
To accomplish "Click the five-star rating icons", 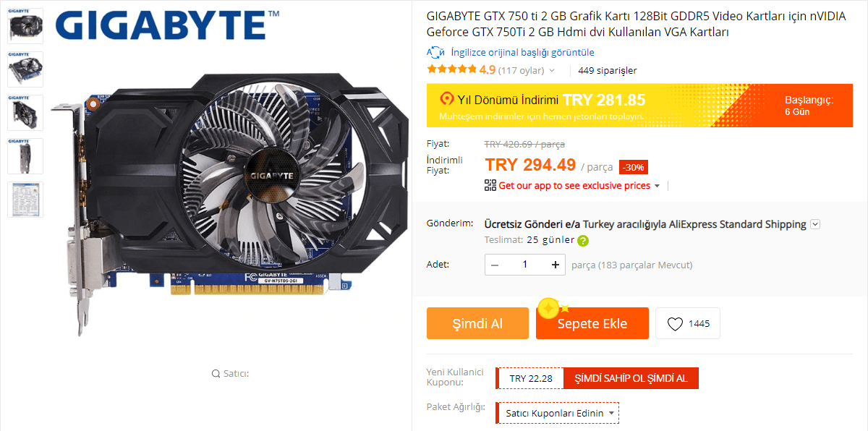I will [451, 70].
